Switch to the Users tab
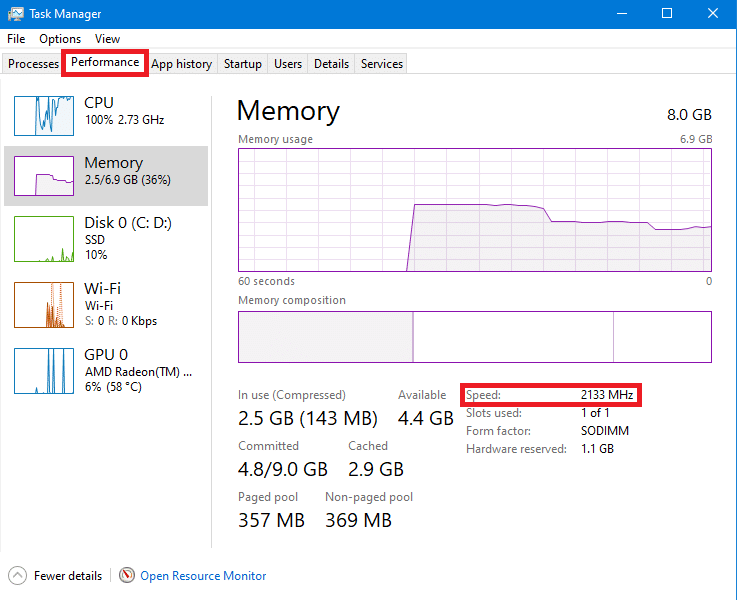This screenshot has height=600, width=737. (288, 64)
